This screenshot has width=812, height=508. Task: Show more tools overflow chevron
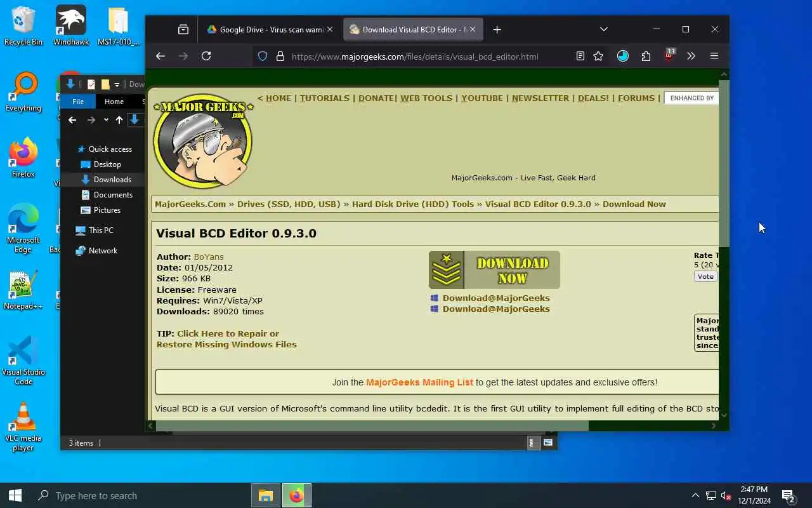[691, 56]
